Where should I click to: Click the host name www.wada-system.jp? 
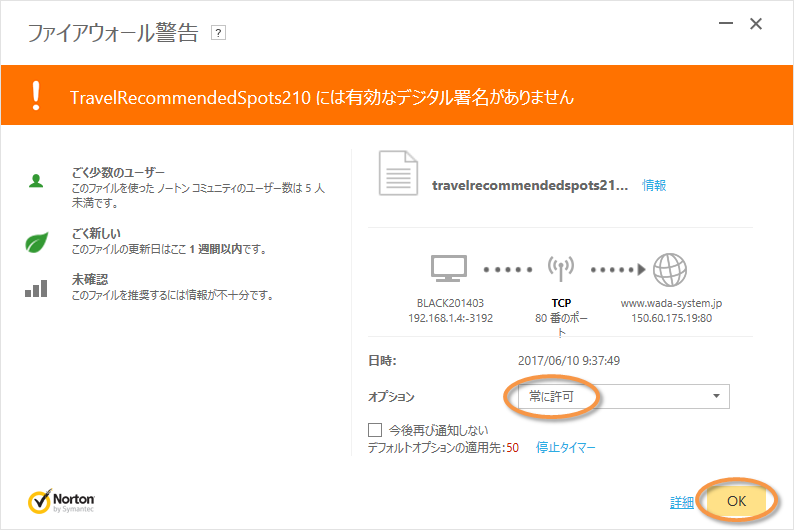pyautogui.click(x=671, y=303)
